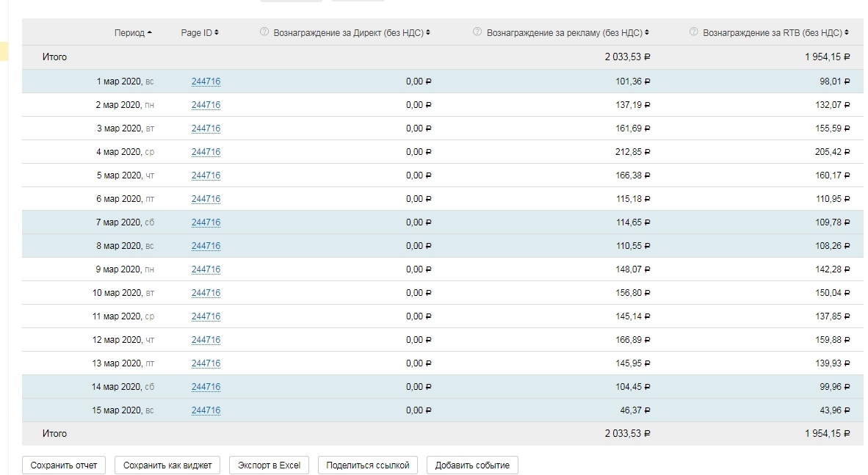868x475 pixels.
Task: Export report with Экспорт в Excel
Action: [x=269, y=465]
